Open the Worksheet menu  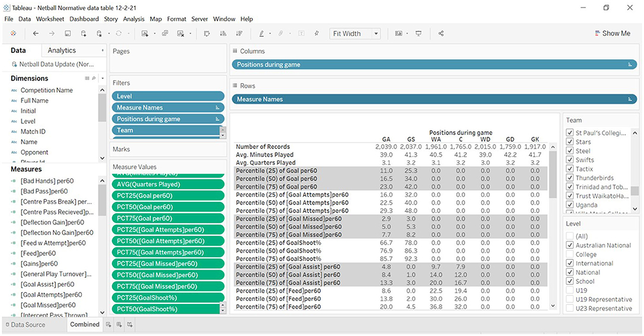pyautogui.click(x=50, y=19)
